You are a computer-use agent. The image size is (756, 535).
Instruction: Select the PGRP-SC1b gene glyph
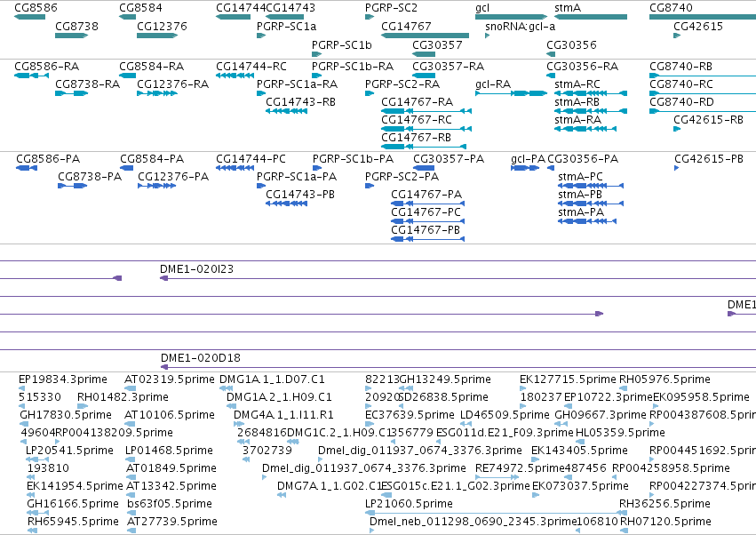pyautogui.click(x=316, y=54)
